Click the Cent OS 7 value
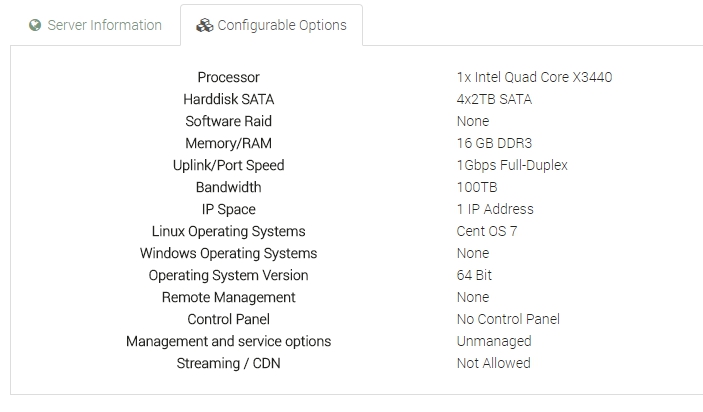 click(487, 231)
